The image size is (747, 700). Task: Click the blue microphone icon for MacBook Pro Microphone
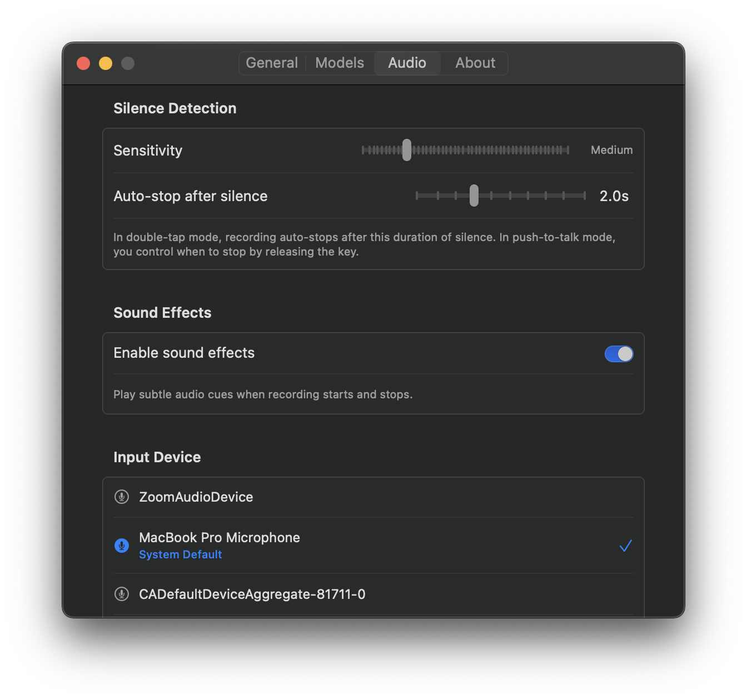pos(122,546)
